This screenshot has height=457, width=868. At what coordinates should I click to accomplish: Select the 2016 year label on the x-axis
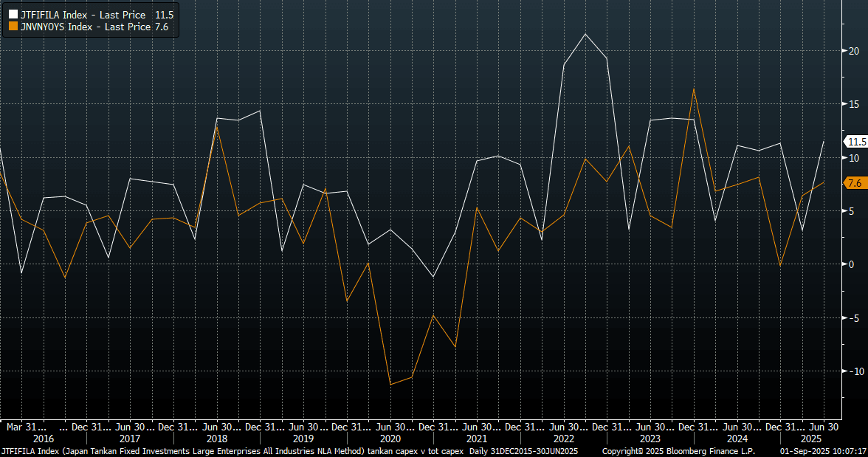point(44,439)
